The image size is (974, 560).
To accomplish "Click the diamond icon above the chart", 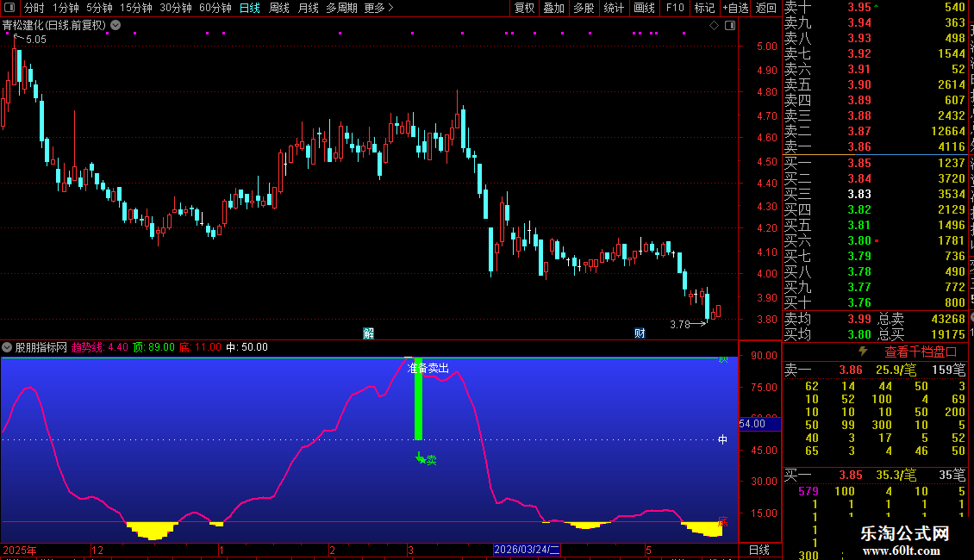I will coord(714,26).
